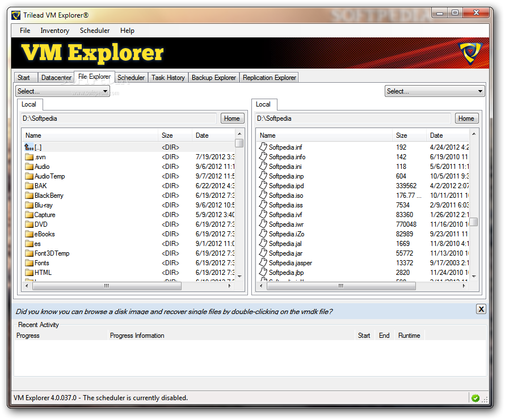
Task: Click the left pane D:\Softpedia path field
Action: pos(119,118)
